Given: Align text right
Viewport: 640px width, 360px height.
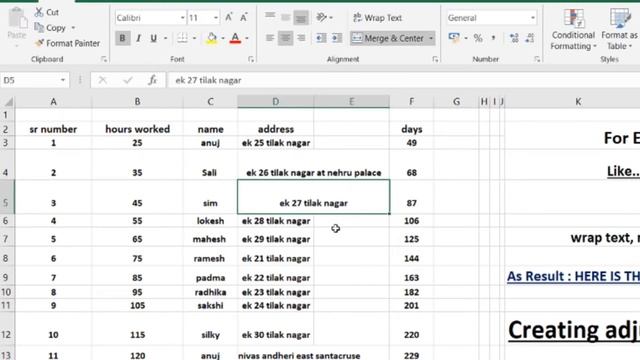Looking at the screenshot, I should (x=301, y=38).
